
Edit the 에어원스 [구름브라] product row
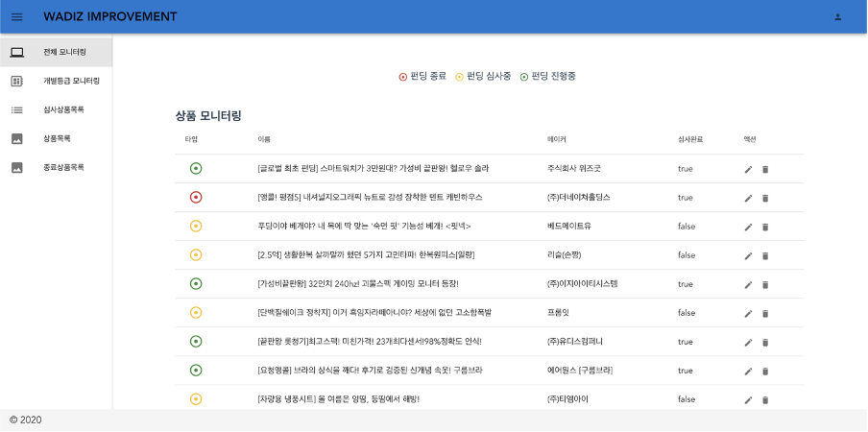click(748, 372)
